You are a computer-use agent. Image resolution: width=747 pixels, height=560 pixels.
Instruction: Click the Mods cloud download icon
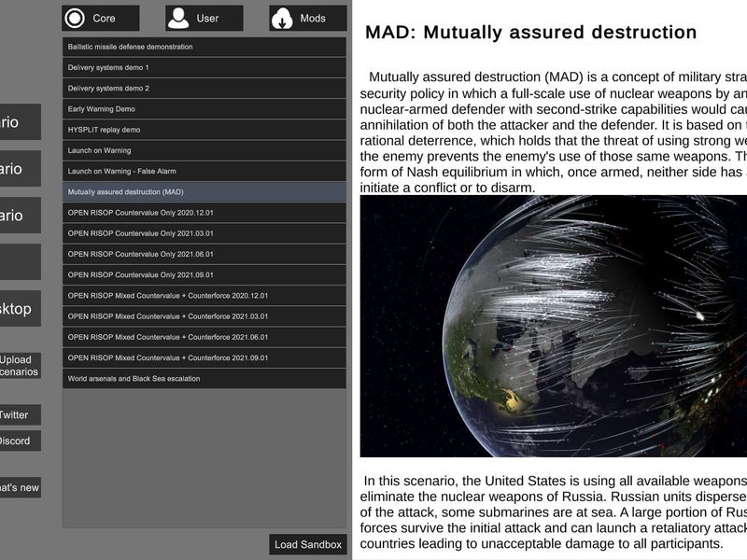pos(282,18)
